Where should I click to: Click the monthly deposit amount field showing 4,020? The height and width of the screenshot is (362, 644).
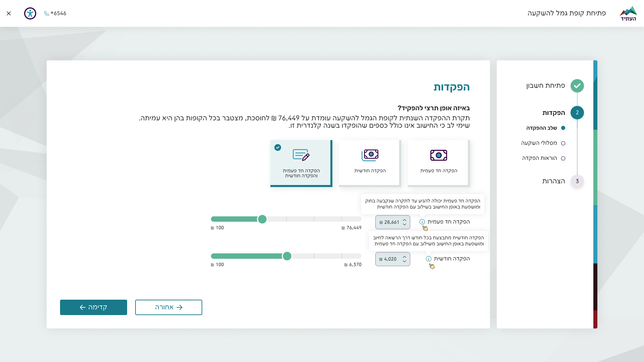(x=393, y=259)
